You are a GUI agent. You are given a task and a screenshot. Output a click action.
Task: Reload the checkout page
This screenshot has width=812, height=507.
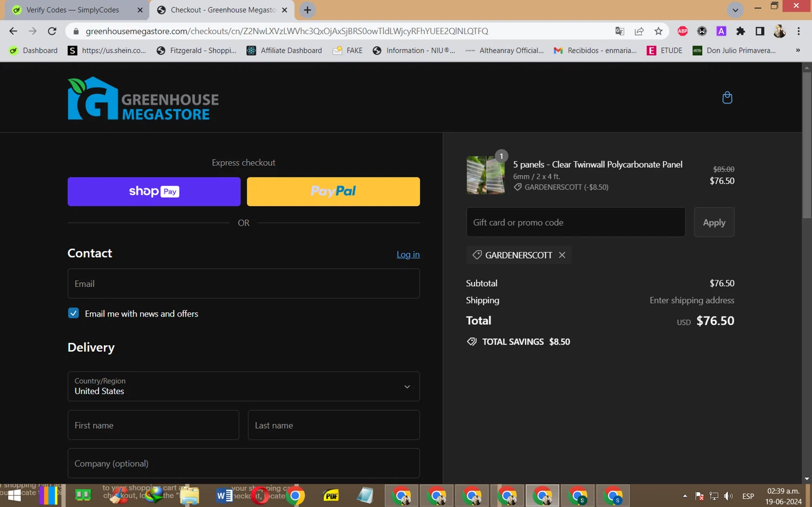click(x=52, y=31)
